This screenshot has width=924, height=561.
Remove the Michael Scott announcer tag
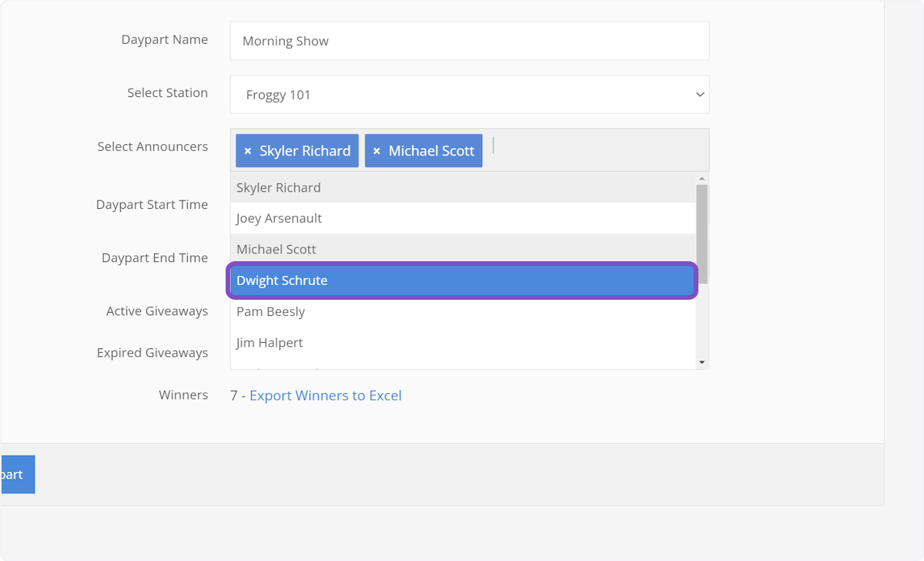click(377, 151)
